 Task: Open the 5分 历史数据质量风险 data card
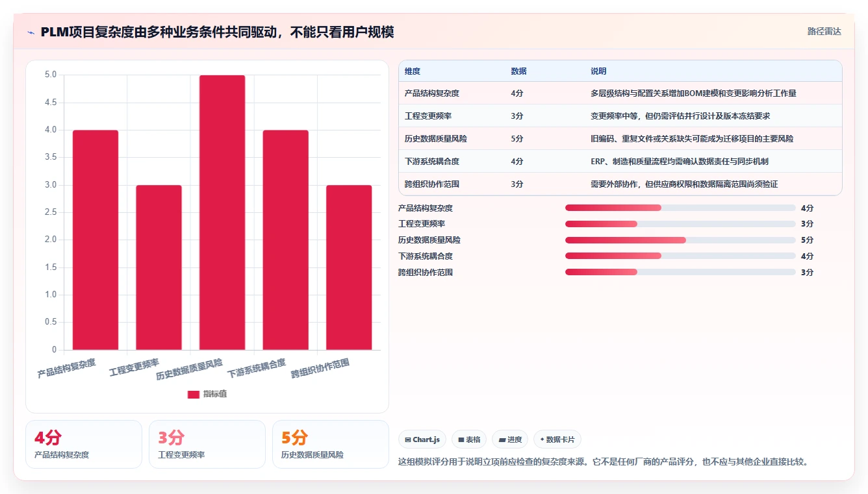point(331,444)
